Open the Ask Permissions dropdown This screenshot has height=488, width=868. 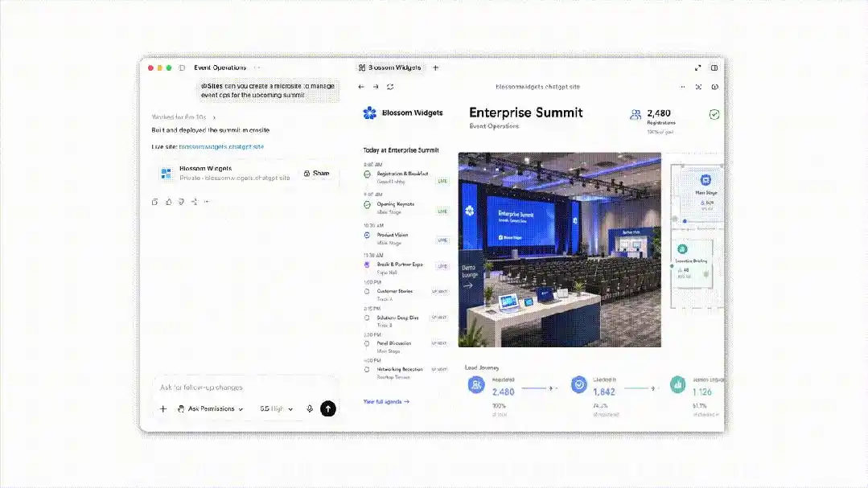coord(210,409)
